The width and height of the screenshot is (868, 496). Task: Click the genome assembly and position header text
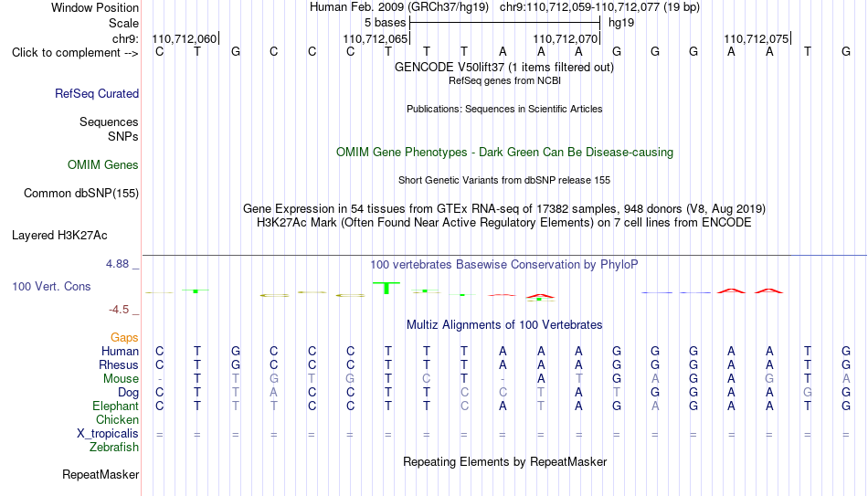tap(504, 7)
